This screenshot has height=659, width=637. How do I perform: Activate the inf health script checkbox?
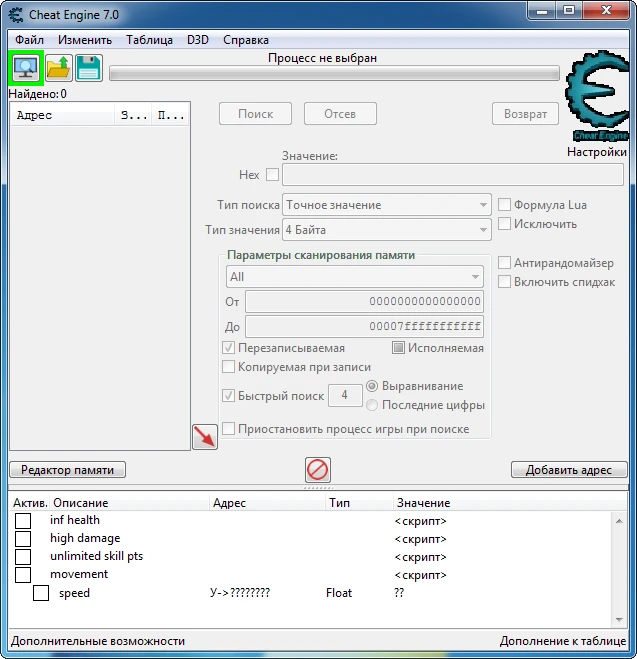23,520
